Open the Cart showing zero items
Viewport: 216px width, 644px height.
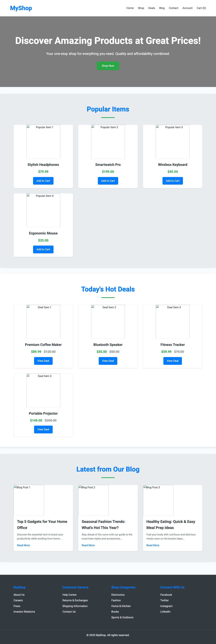[201, 8]
